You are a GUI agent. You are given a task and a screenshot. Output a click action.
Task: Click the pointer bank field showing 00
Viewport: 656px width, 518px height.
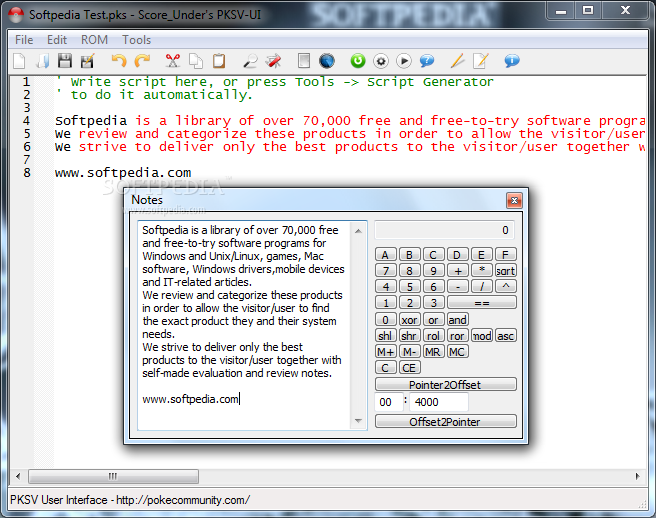click(x=389, y=402)
